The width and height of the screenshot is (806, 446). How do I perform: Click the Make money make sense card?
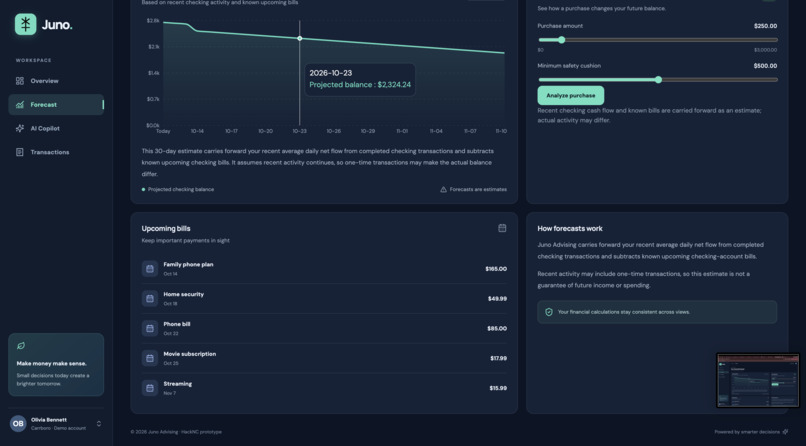click(56, 365)
